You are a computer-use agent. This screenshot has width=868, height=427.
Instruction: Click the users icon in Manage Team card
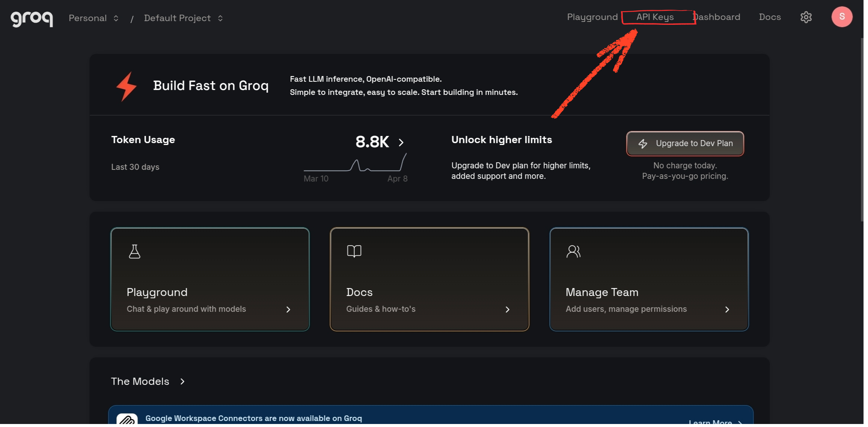(x=573, y=252)
